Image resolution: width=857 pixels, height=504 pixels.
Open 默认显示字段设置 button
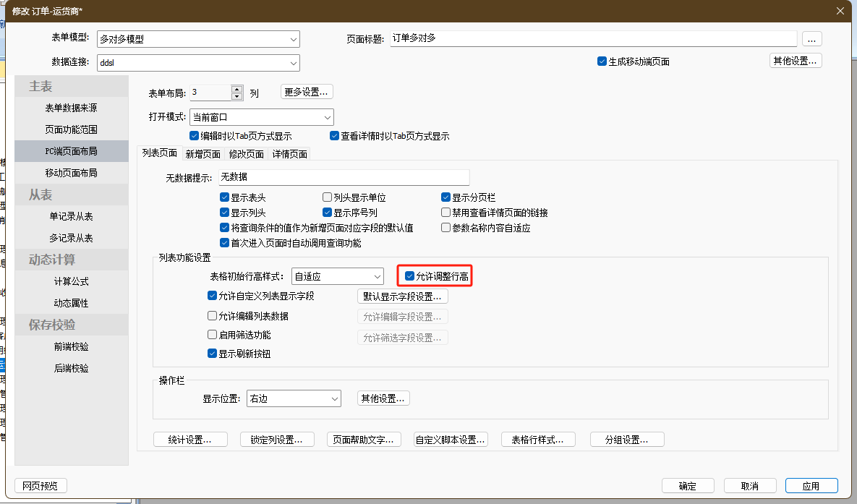click(x=402, y=296)
